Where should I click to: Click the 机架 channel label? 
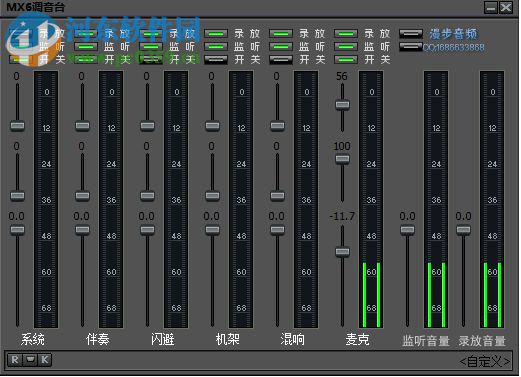pyautogui.click(x=228, y=340)
